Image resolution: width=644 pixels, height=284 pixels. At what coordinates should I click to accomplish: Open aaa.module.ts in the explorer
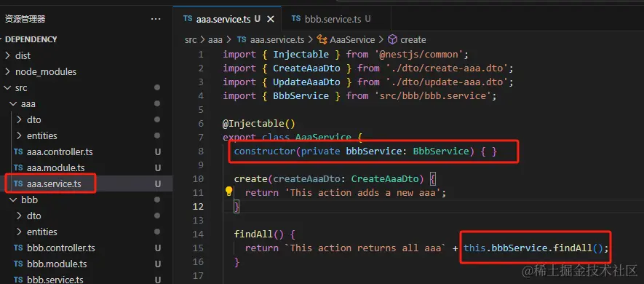coord(87,167)
